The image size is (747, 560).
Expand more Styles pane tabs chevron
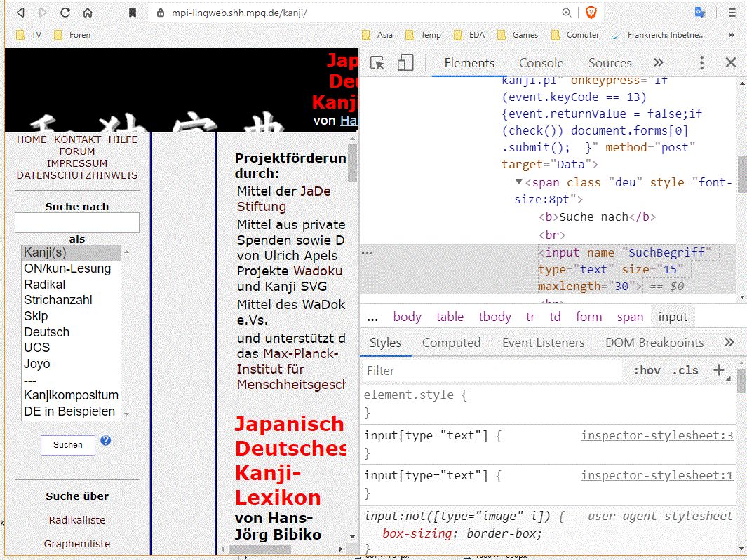point(729,343)
